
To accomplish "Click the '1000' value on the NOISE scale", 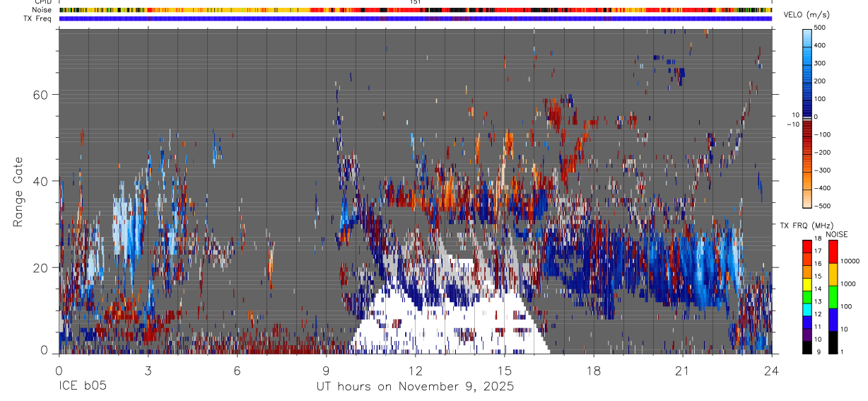I will point(848,284).
